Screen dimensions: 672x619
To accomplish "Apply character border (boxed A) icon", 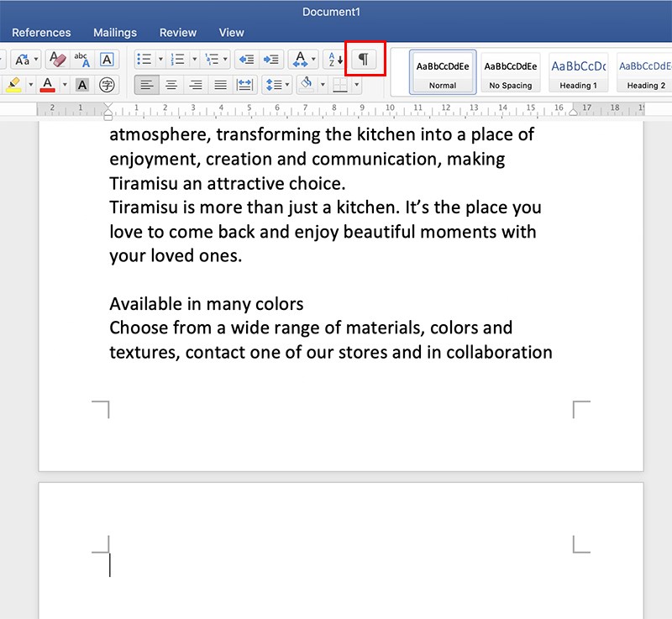I will tap(107, 59).
